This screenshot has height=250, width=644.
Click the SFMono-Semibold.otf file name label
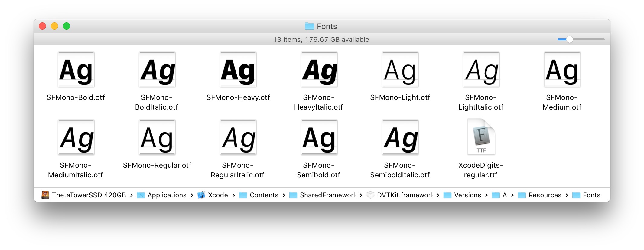pos(319,170)
